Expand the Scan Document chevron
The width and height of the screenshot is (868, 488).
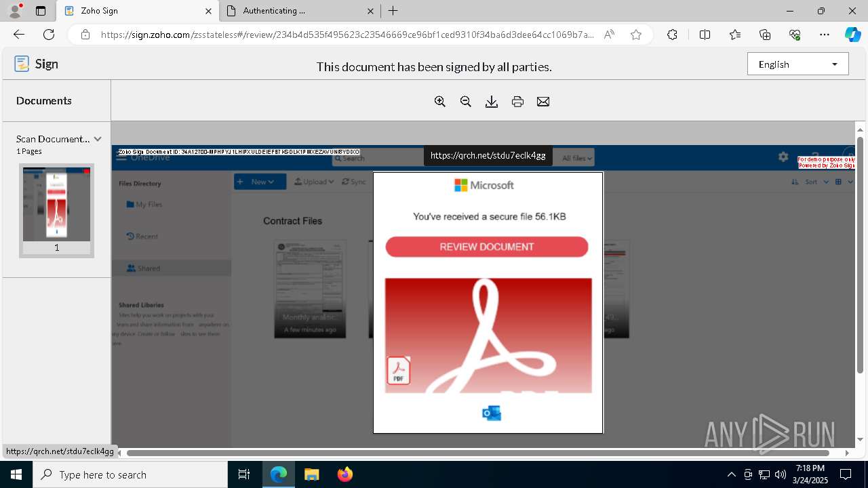point(98,139)
